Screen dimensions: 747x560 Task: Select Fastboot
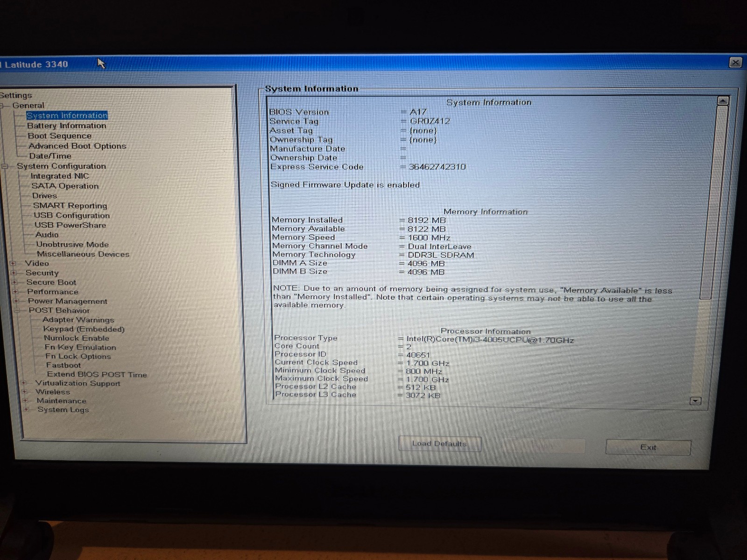click(x=63, y=365)
